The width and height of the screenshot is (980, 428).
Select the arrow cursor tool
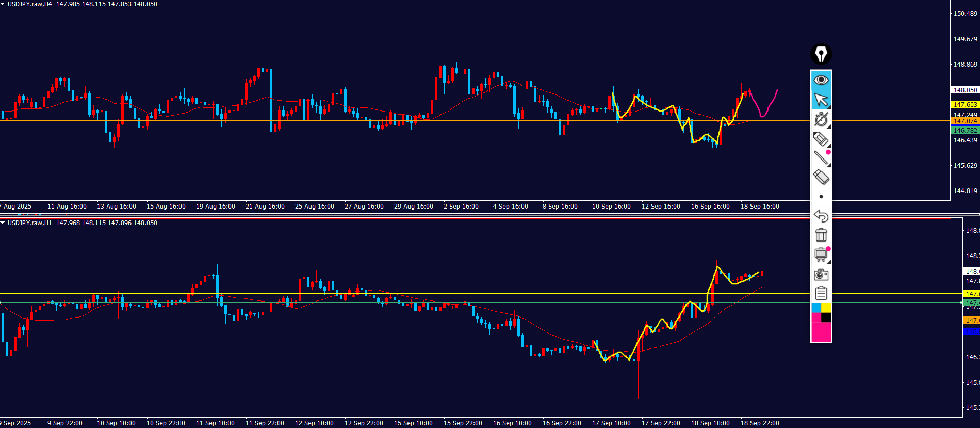[821, 100]
